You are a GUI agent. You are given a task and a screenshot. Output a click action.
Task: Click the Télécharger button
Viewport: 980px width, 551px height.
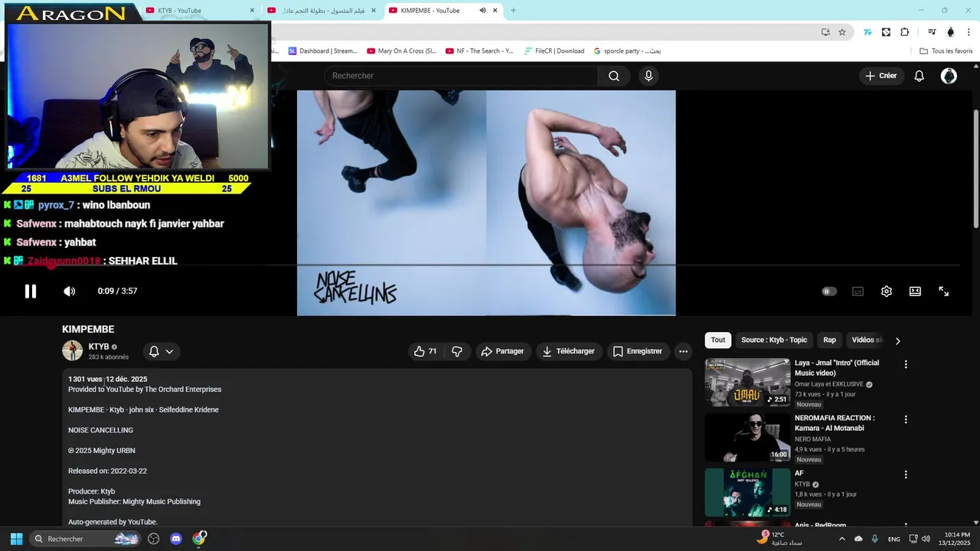pyautogui.click(x=569, y=351)
